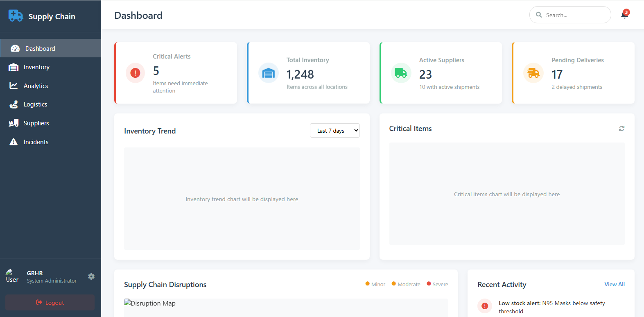Click the GRHR username text
This screenshot has width=644, height=317.
pos(35,273)
